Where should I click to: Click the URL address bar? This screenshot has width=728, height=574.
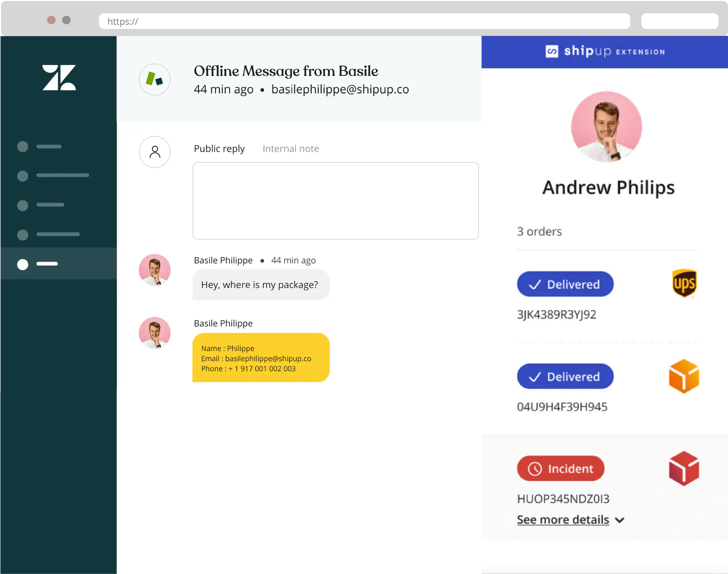(364, 21)
